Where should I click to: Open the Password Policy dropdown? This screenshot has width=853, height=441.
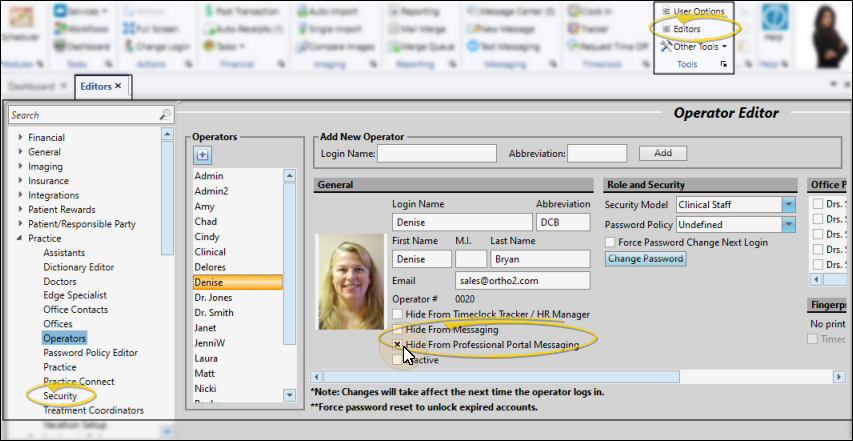pos(788,225)
